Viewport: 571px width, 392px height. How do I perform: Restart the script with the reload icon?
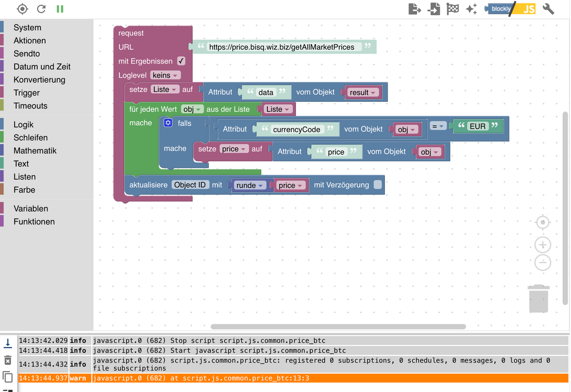click(x=41, y=9)
